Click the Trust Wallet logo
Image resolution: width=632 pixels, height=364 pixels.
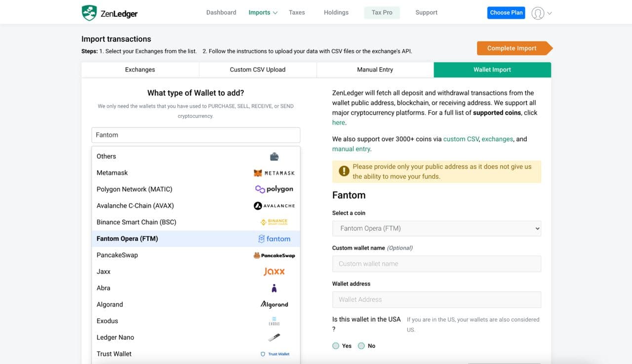(x=275, y=354)
